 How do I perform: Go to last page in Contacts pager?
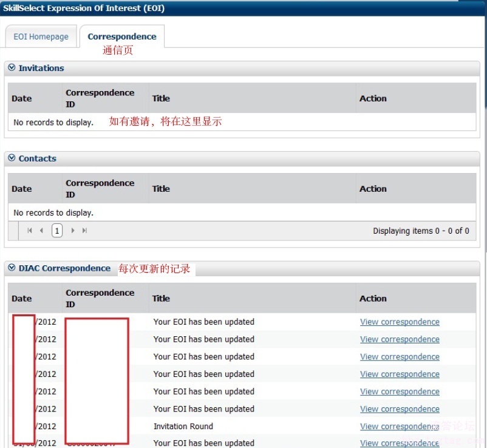coord(84,231)
